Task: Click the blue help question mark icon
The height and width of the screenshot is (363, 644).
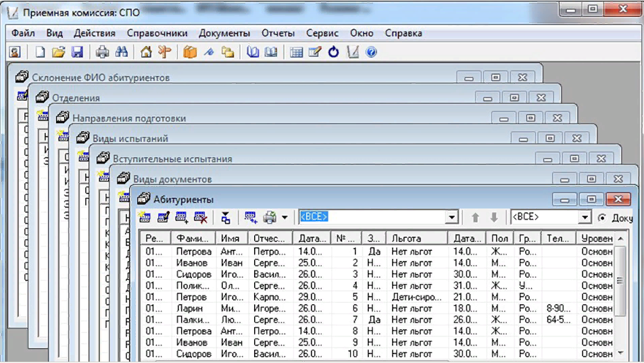Action: [371, 52]
